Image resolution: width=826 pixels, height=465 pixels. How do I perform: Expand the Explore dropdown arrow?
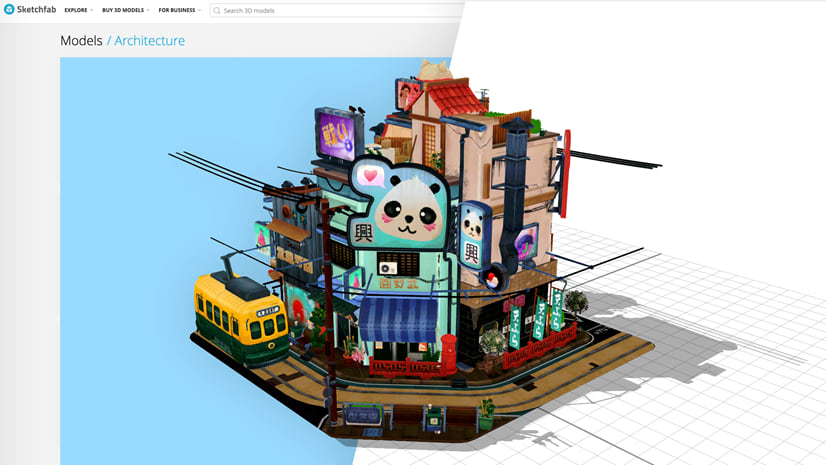[92, 10]
